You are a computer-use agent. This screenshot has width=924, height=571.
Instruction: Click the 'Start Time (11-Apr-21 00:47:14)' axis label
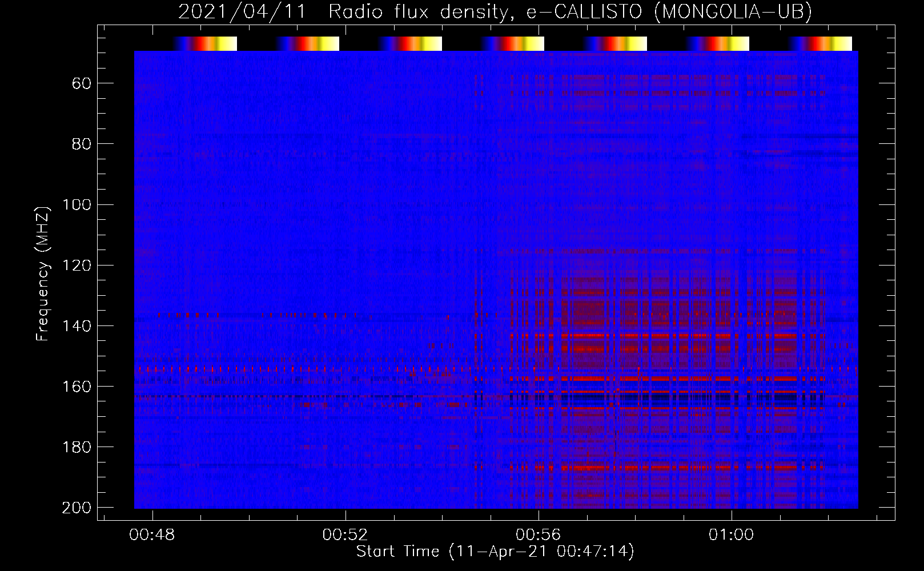tap(495, 552)
